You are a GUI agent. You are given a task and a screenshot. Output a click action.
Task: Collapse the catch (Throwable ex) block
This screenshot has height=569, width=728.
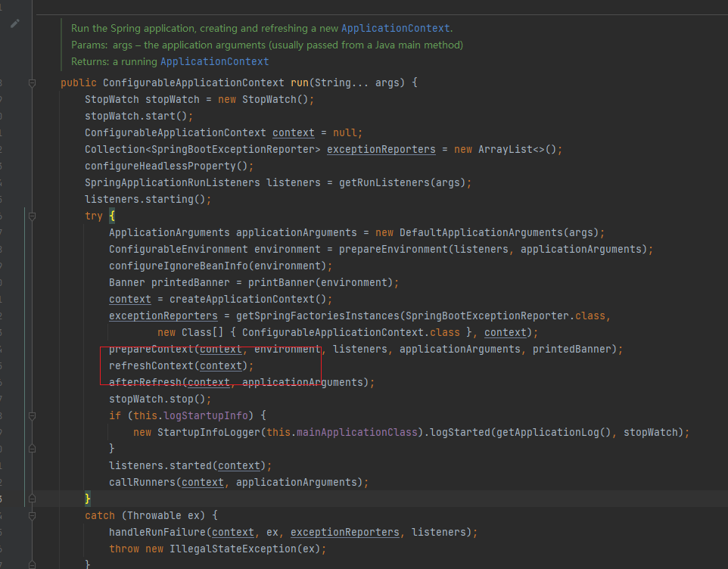tap(31, 515)
